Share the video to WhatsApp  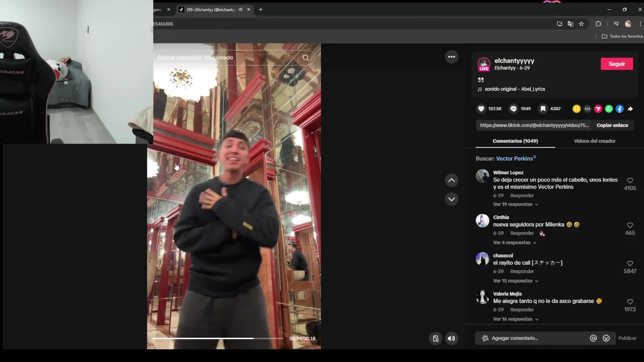609,109
